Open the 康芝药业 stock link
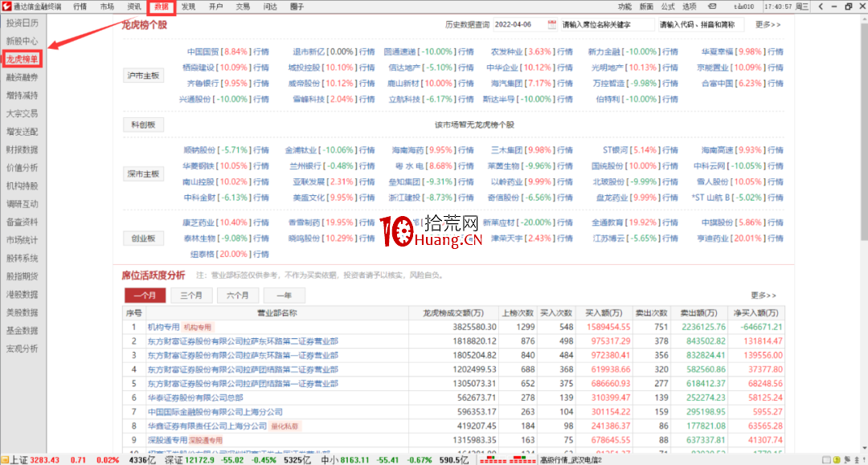This screenshot has width=868, height=465. coord(199,222)
